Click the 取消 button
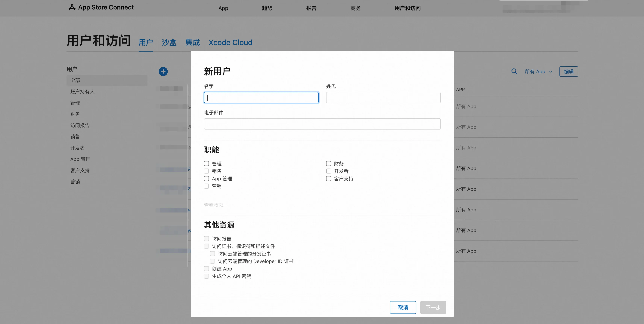The width and height of the screenshot is (644, 324). point(403,307)
